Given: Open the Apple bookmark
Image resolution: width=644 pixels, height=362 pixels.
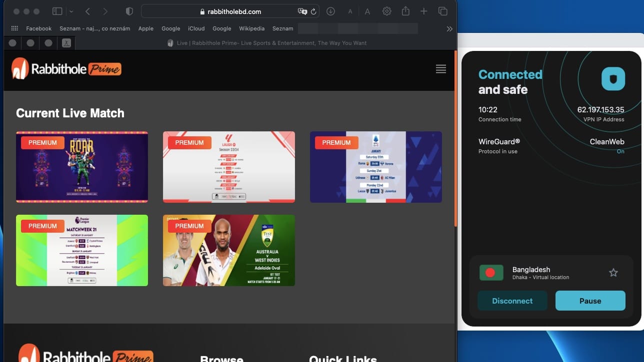Looking at the screenshot, I should 146,28.
